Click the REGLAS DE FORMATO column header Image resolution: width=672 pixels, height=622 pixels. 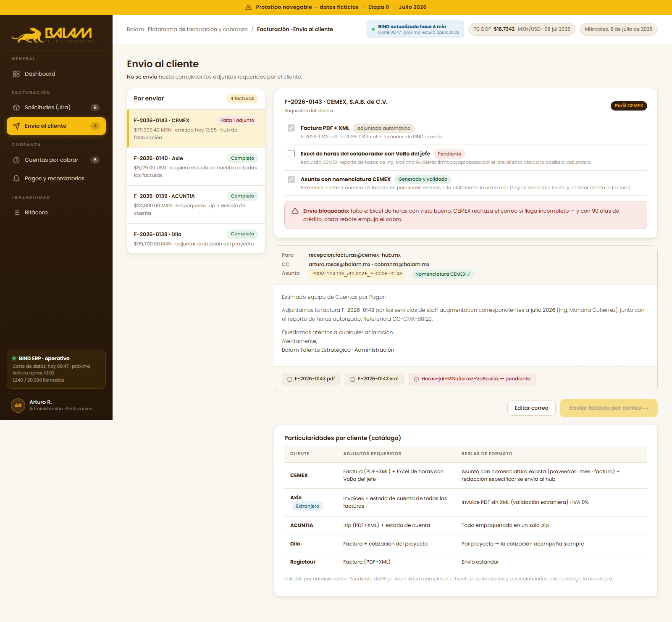(x=487, y=454)
